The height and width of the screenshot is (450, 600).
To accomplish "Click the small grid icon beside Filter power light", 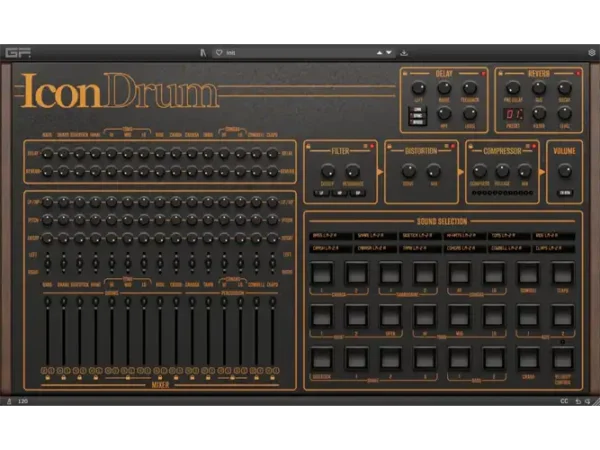I will pyautogui.click(x=365, y=146).
